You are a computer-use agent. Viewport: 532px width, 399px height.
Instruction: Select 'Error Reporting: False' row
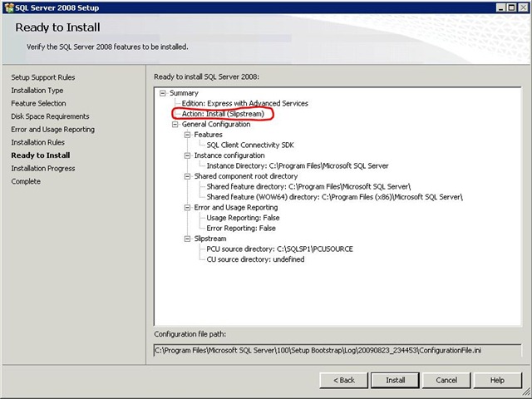click(241, 229)
